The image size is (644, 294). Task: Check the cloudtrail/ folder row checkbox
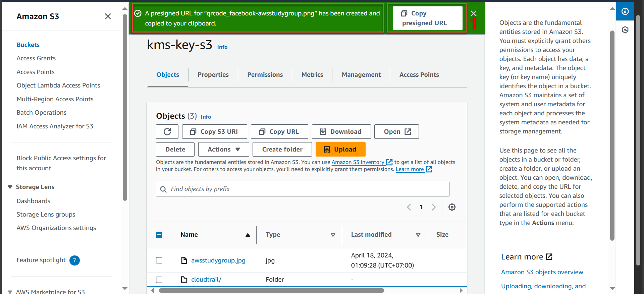(159, 280)
